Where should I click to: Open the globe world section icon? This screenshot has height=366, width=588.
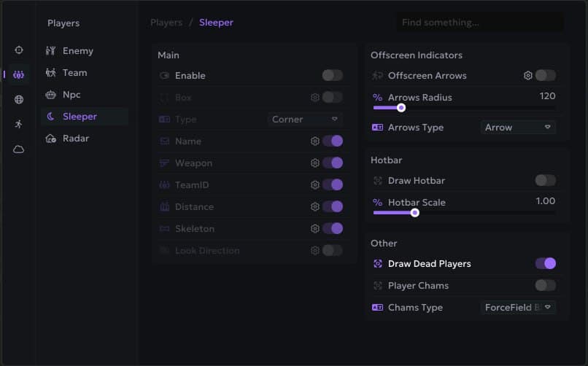click(19, 99)
